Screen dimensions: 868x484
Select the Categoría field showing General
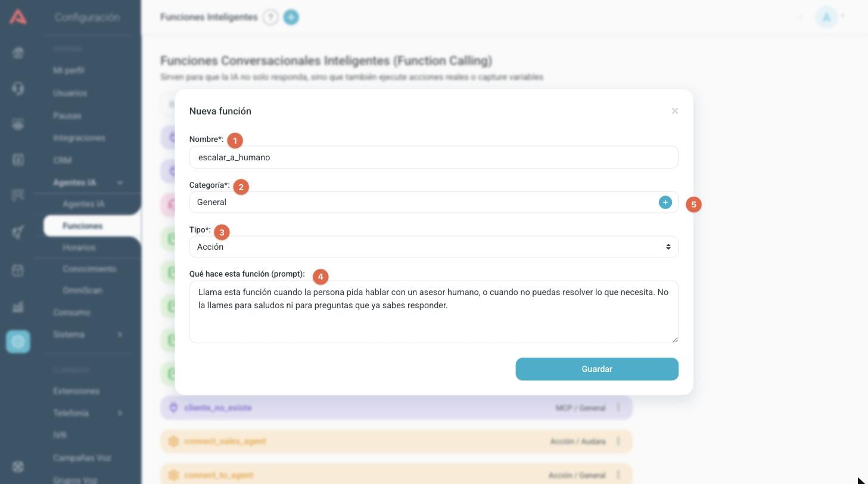pyautogui.click(x=423, y=202)
